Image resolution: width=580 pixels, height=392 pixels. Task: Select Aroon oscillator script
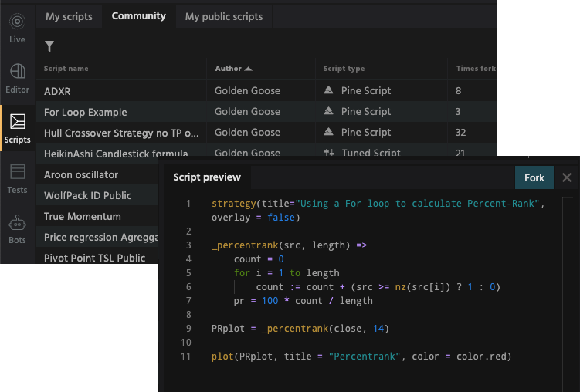tap(81, 174)
